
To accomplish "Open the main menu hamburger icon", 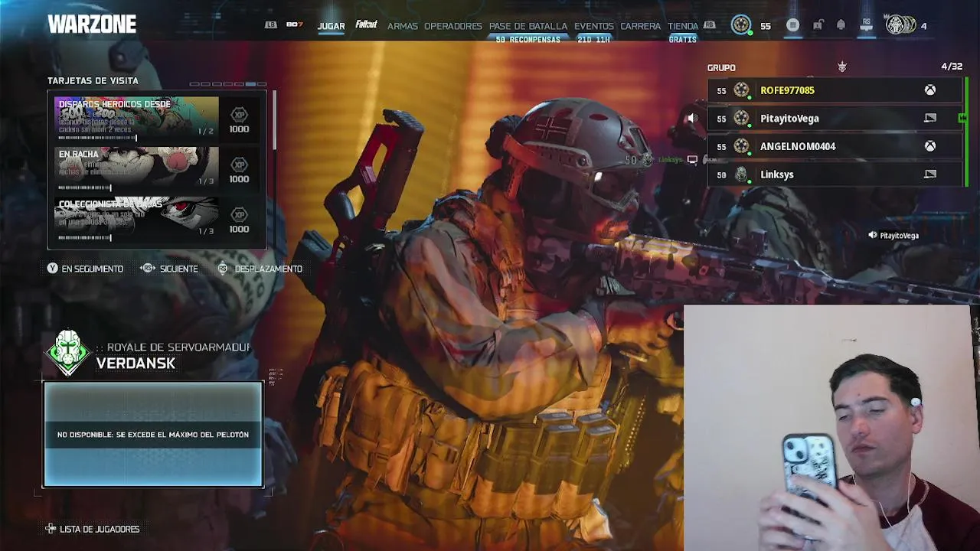I will click(793, 25).
